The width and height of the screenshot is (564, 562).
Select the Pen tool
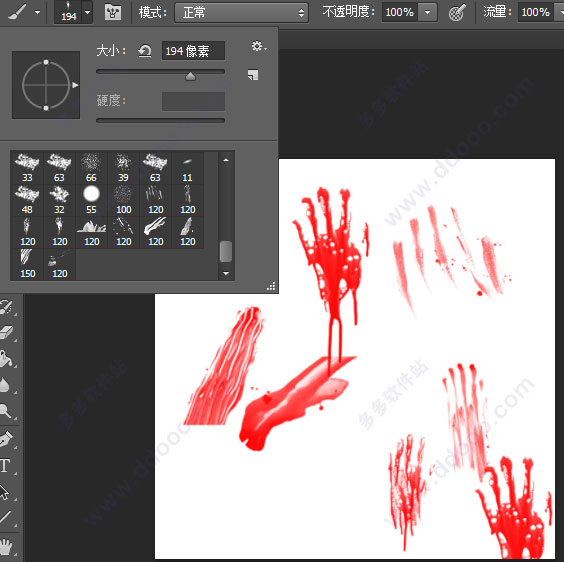click(x=6, y=439)
